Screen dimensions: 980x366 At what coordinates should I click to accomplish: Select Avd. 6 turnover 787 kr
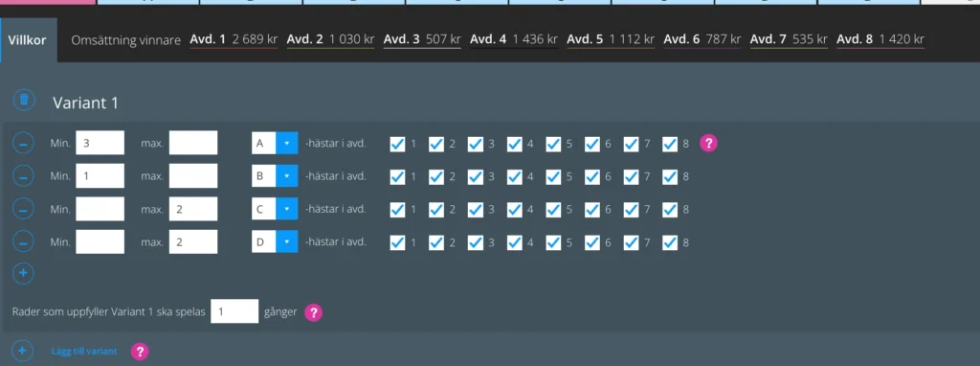pos(702,40)
